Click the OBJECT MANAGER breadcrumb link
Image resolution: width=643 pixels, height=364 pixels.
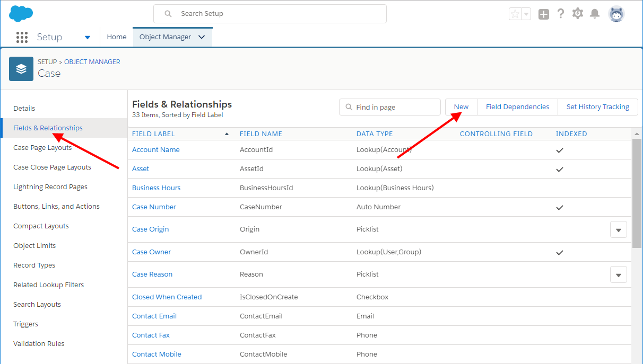click(92, 61)
